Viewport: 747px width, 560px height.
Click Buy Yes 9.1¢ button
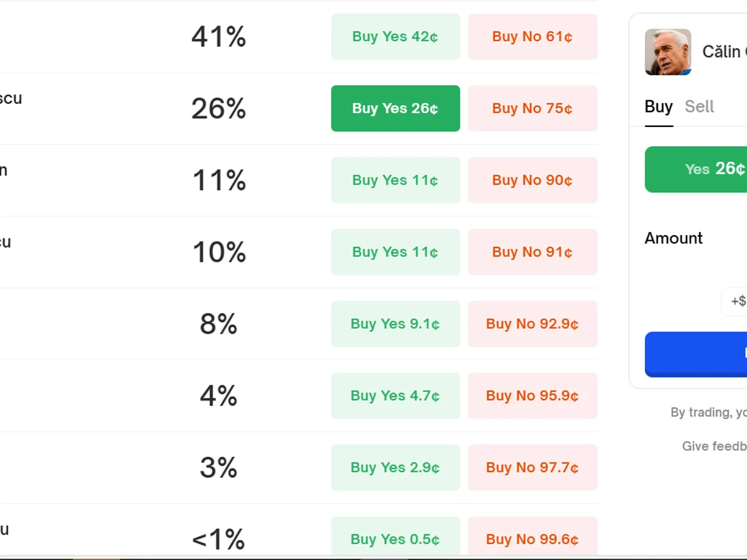coord(395,324)
